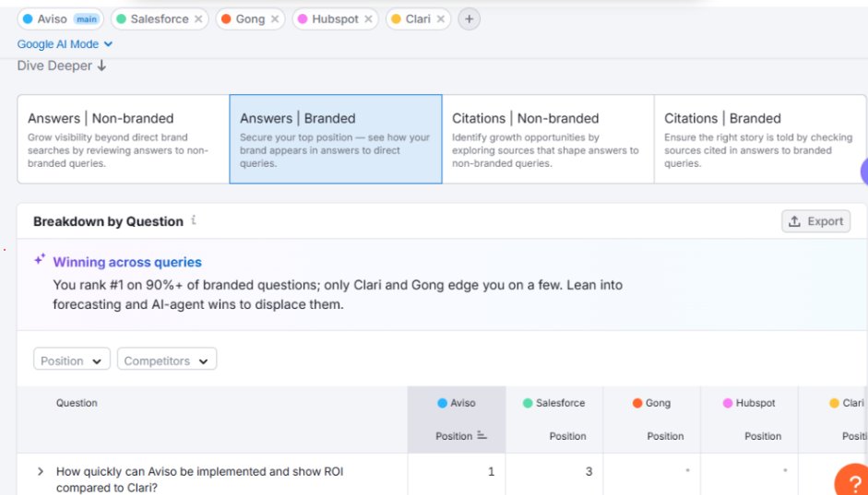The image size is (868, 495).
Task: Click the Gong chip label
Action: pyautogui.click(x=250, y=19)
